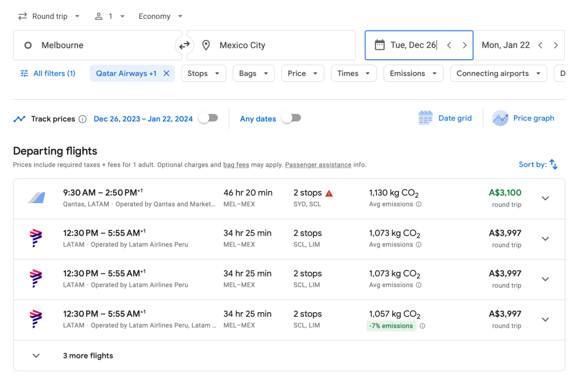
Task: Click emissions info icon on Qantas flight
Action: pos(418,205)
